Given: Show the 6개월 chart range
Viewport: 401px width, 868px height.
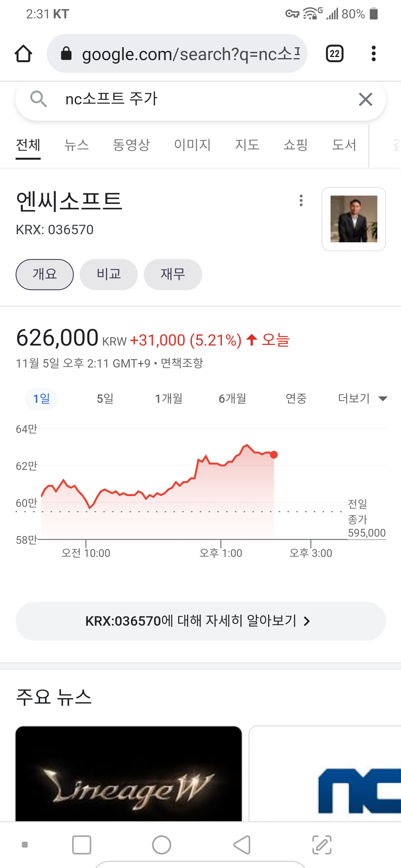Looking at the screenshot, I should pos(232,399).
